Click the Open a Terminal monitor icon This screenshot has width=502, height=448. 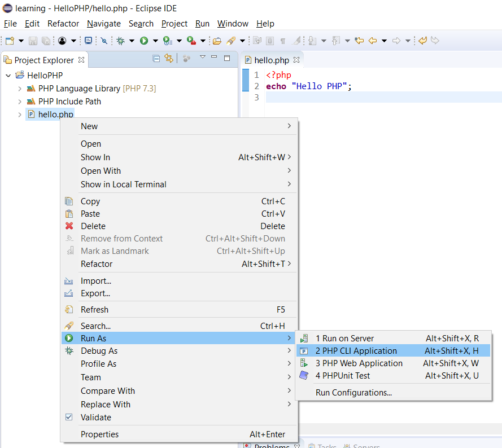click(88, 41)
